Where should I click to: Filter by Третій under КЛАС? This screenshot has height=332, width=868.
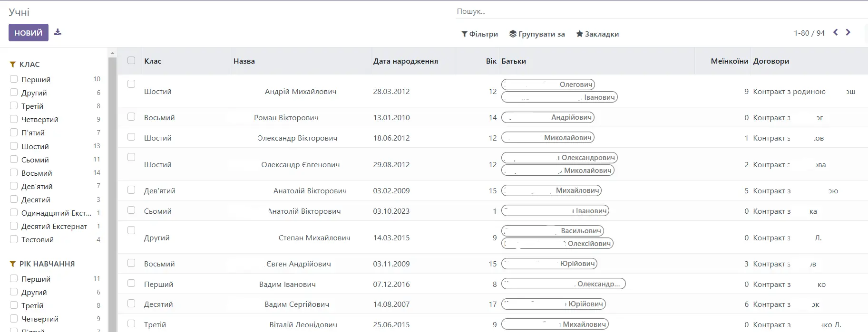pyautogui.click(x=14, y=105)
